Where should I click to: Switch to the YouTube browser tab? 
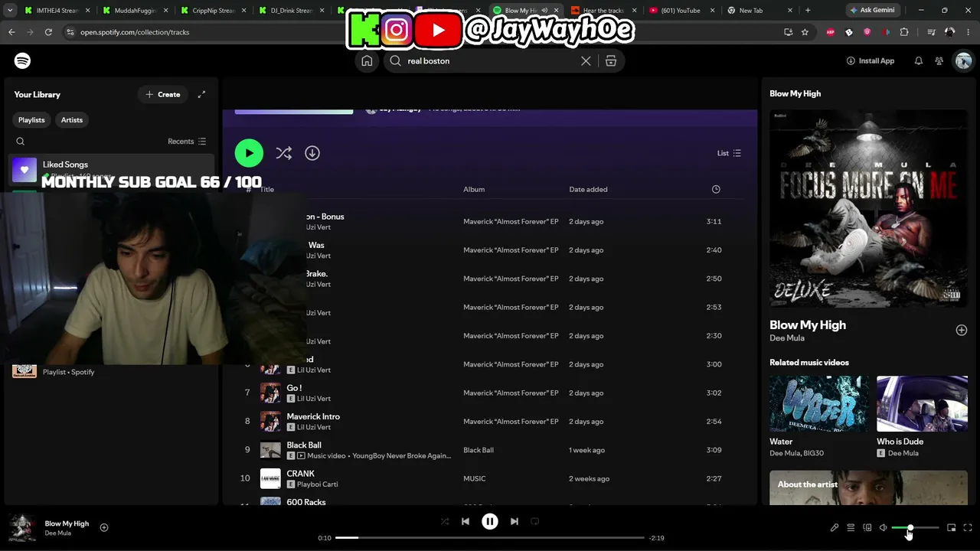[x=679, y=11]
